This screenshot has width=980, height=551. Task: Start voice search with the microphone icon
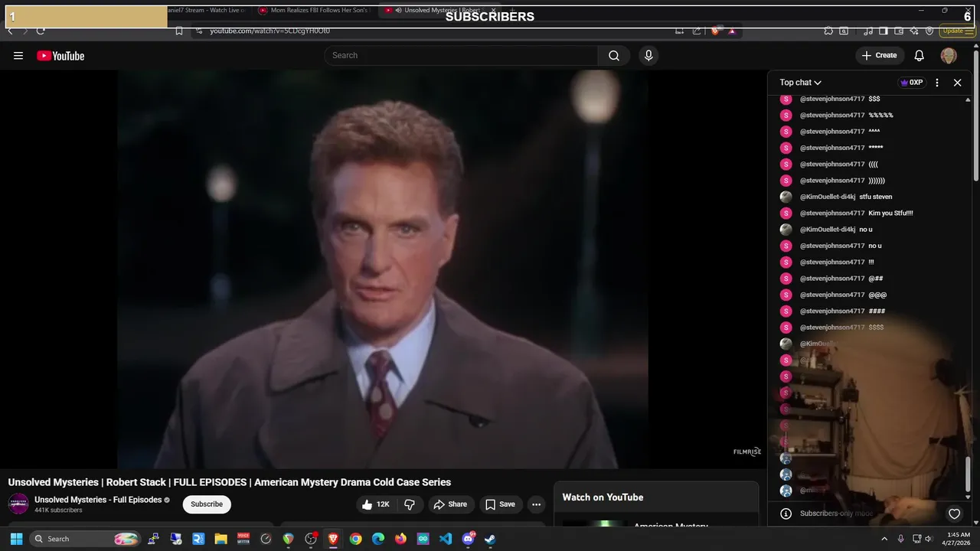tap(648, 55)
